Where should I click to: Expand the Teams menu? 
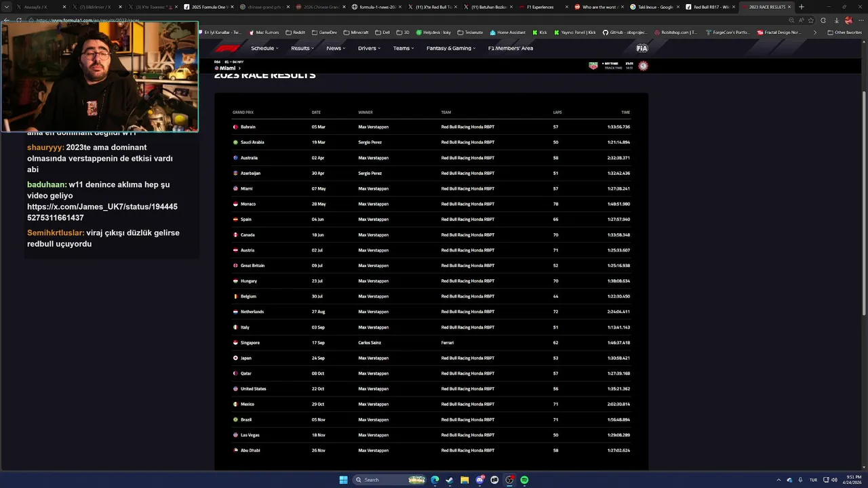pos(403,48)
